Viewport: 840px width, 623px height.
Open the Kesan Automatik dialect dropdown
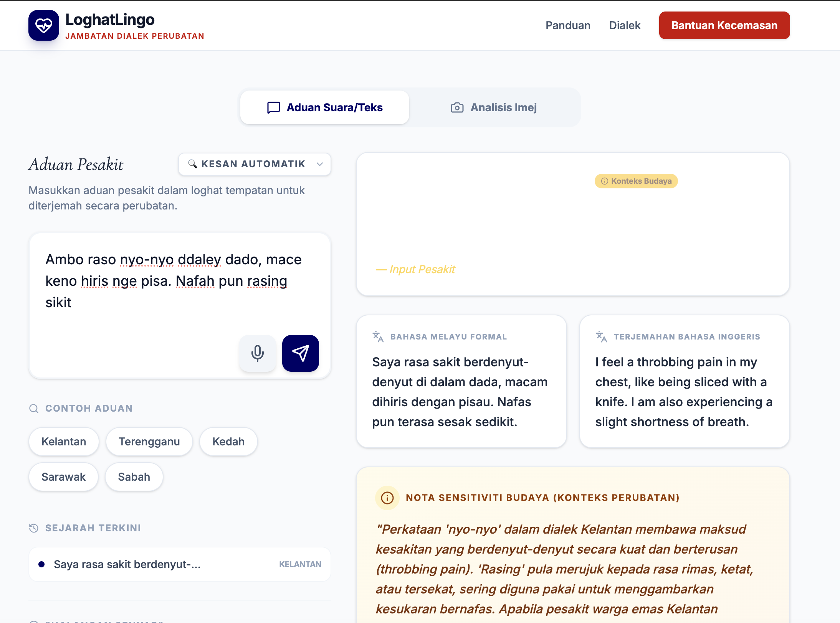tap(254, 164)
